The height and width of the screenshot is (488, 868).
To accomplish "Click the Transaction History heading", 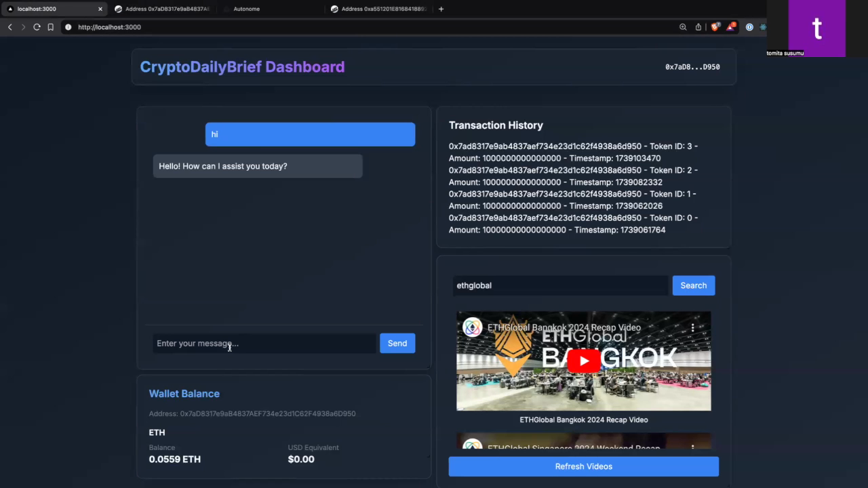I will [x=496, y=125].
